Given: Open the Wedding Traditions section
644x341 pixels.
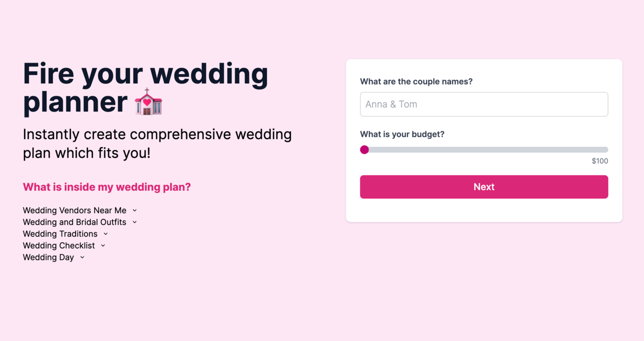Looking at the screenshot, I should point(60,234).
